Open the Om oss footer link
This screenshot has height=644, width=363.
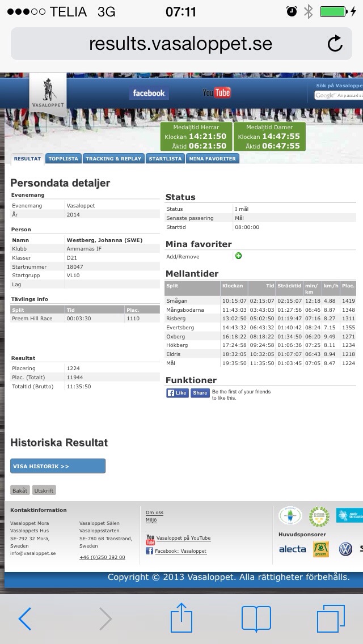(154, 512)
